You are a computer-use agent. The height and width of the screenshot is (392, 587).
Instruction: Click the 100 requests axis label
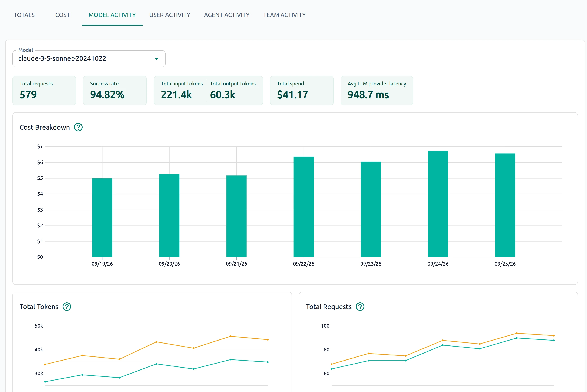point(325,326)
